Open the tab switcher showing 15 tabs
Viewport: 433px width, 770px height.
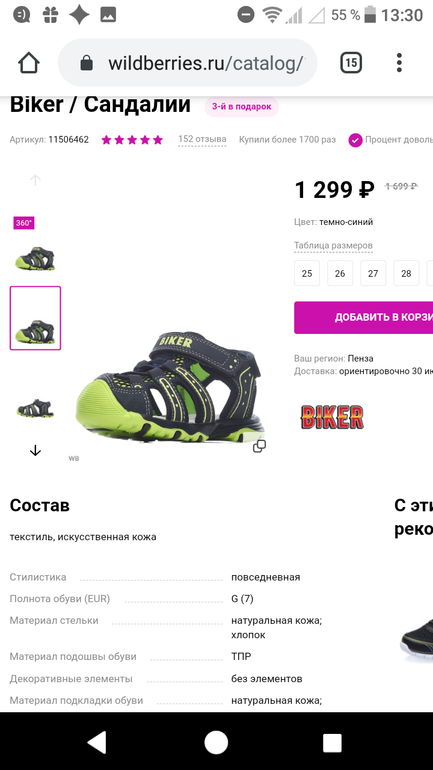351,63
